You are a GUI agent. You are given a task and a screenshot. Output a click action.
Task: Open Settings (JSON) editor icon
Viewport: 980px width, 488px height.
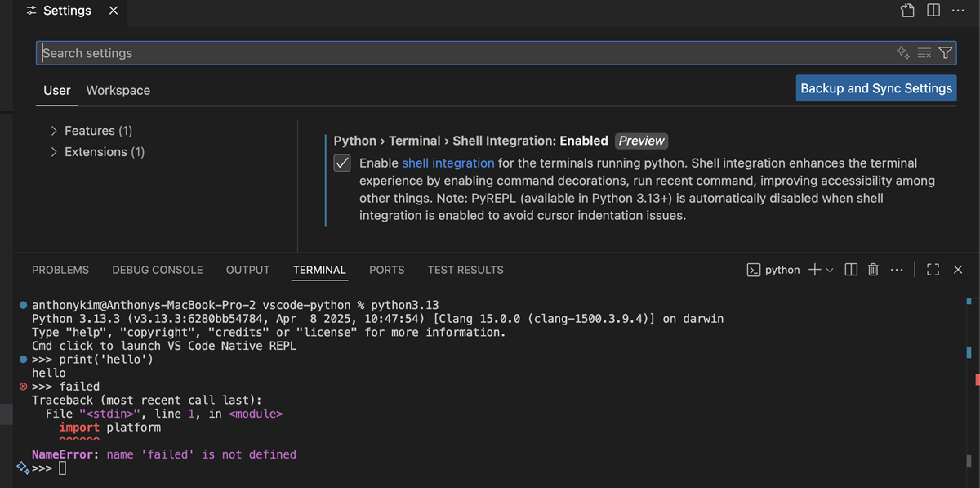point(906,11)
